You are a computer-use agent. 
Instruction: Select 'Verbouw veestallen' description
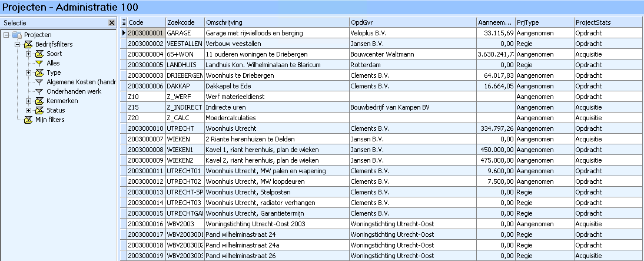[277, 44]
